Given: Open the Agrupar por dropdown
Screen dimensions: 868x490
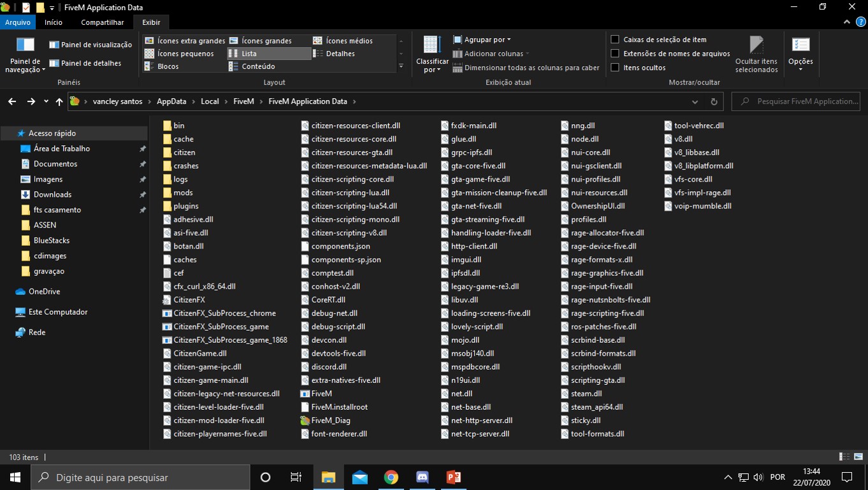Looking at the screenshot, I should [x=482, y=40].
